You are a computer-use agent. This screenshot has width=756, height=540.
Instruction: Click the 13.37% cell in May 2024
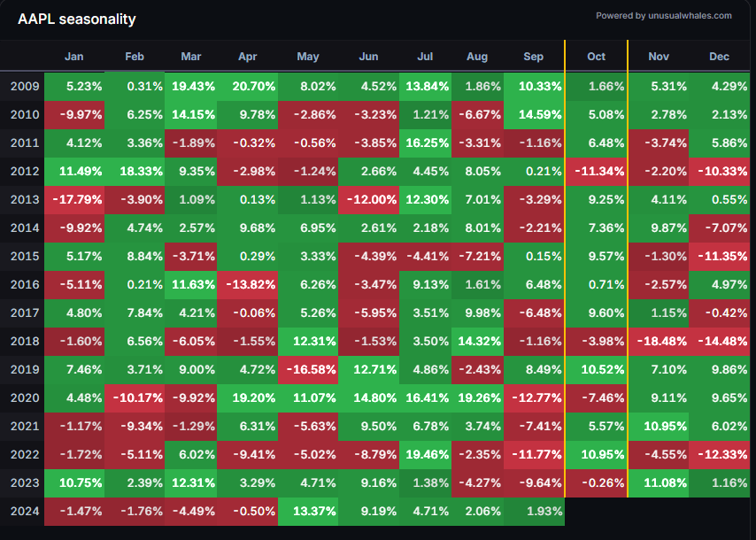tap(308, 512)
